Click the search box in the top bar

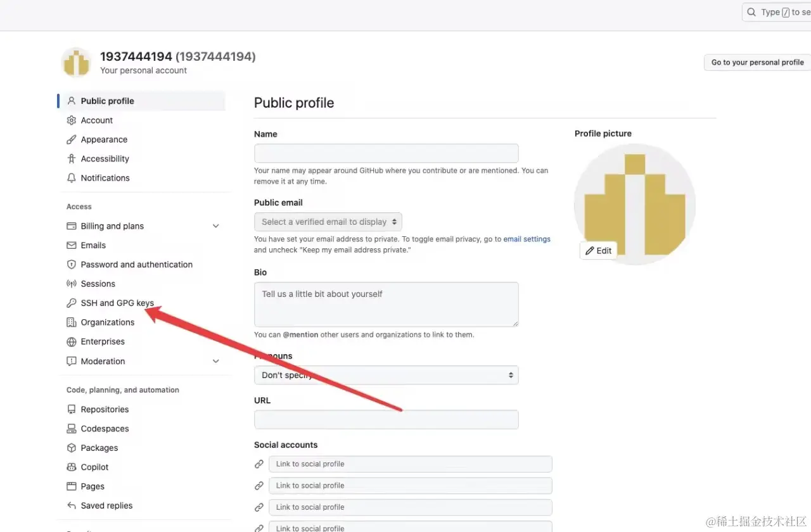point(777,12)
